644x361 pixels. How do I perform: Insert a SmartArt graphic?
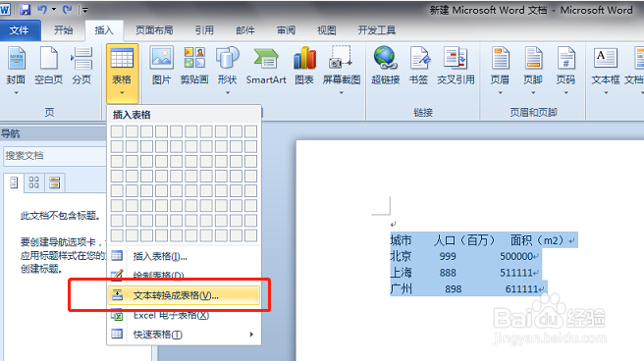coord(266,66)
